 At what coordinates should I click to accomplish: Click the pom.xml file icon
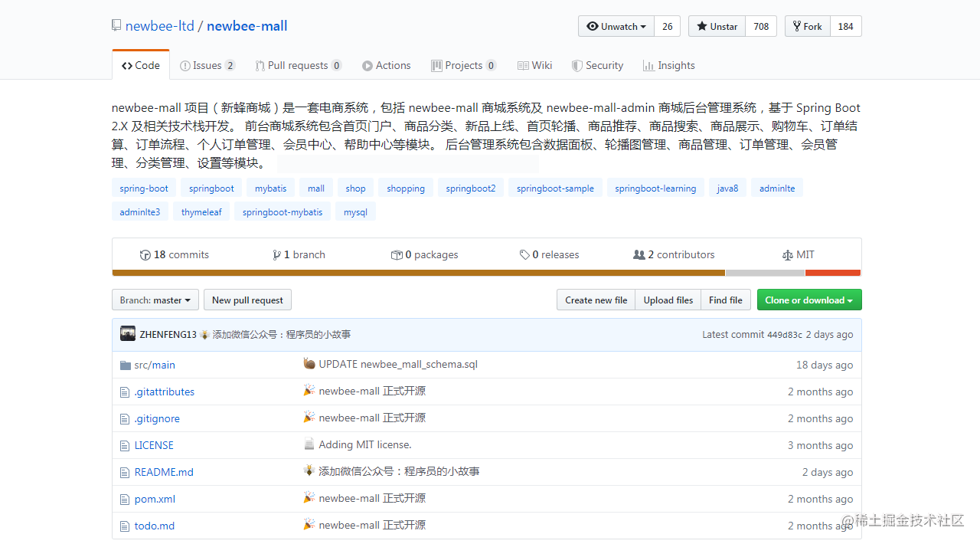[x=125, y=500]
